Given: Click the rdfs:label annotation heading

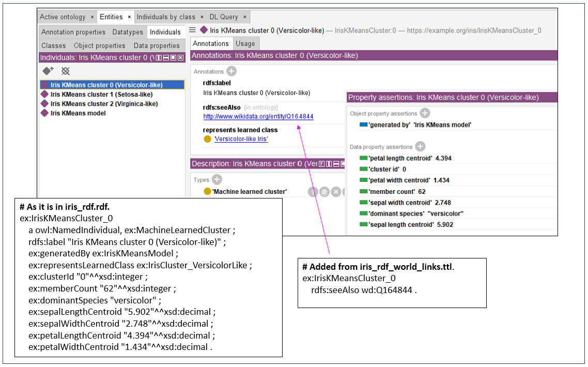Looking at the screenshot, I should (216, 83).
